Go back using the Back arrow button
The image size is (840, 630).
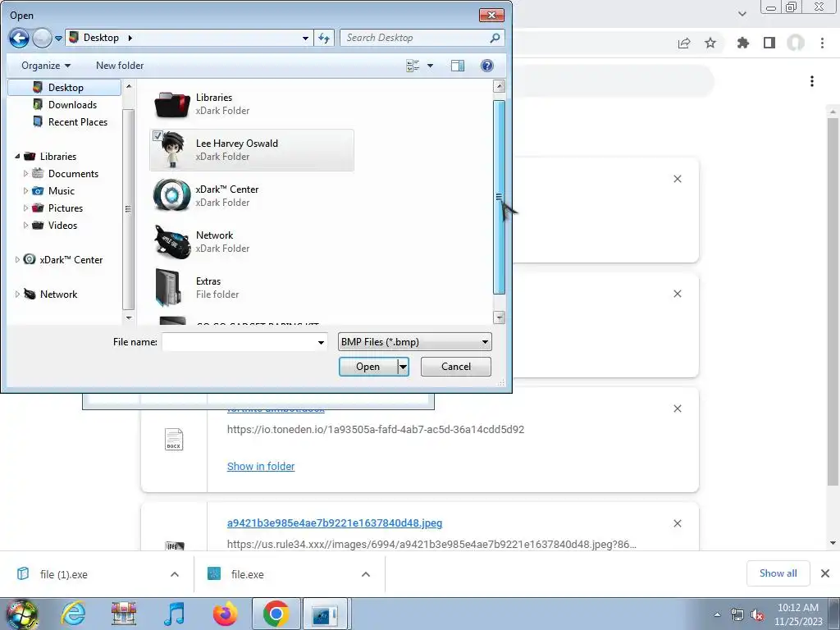19,38
